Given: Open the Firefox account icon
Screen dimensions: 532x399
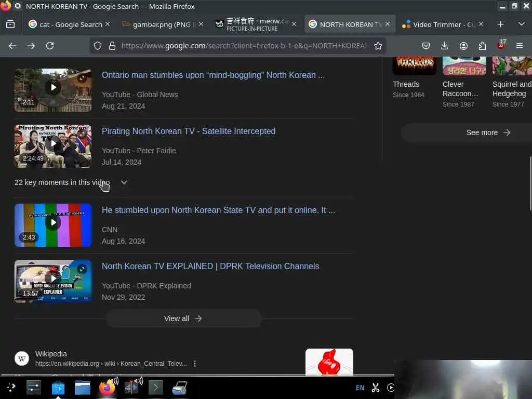Looking at the screenshot, I should pyautogui.click(x=463, y=46).
